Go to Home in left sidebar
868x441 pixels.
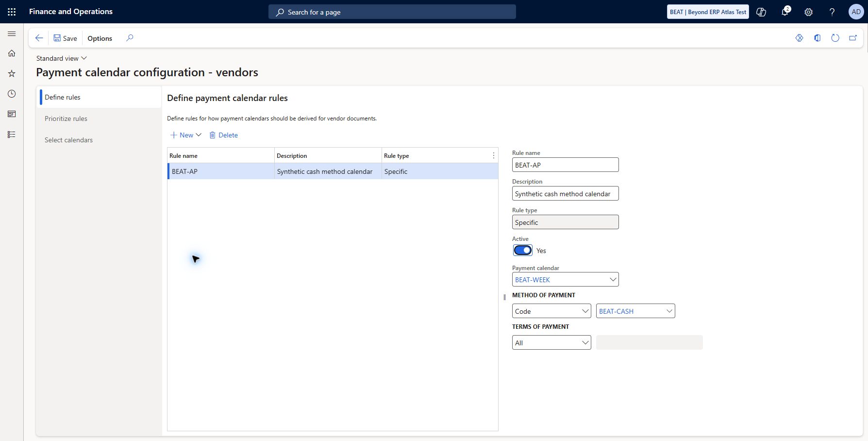click(x=12, y=53)
